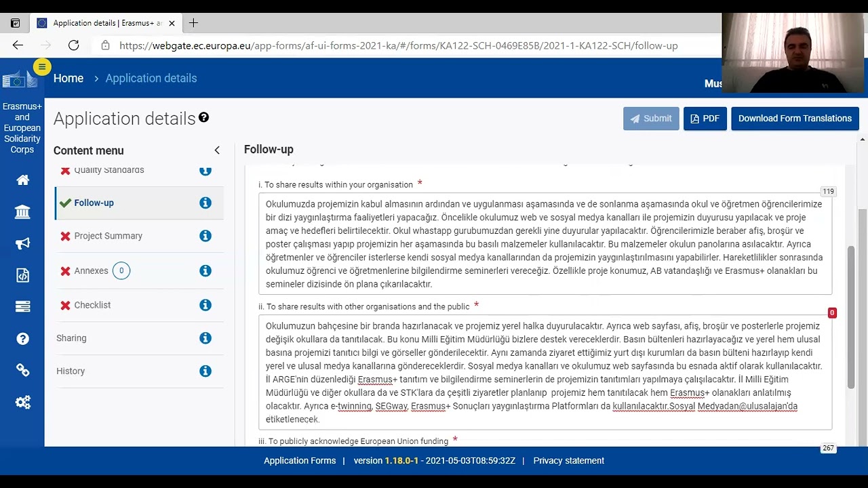Image resolution: width=868 pixels, height=488 pixels.
Task: Click the Submit button
Action: click(651, 119)
